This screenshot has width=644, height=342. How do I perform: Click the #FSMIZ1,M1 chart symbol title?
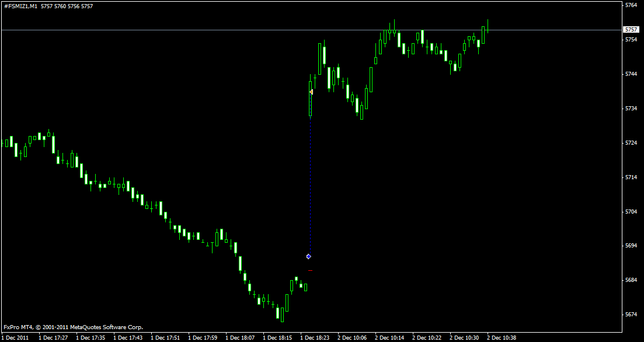tap(20, 6)
